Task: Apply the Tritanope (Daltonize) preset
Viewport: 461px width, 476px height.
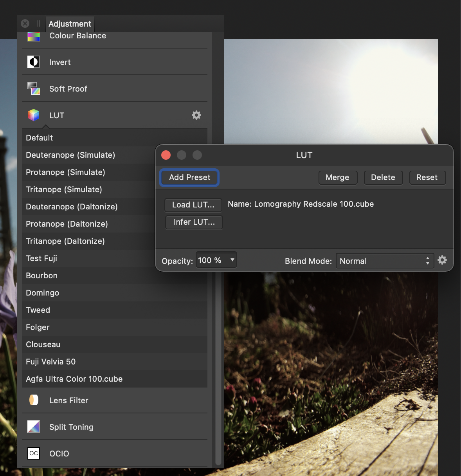Action: [88, 241]
